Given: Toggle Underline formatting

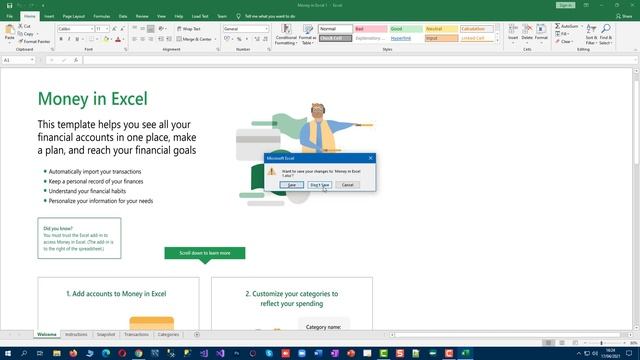Looking at the screenshot, I should point(77,39).
